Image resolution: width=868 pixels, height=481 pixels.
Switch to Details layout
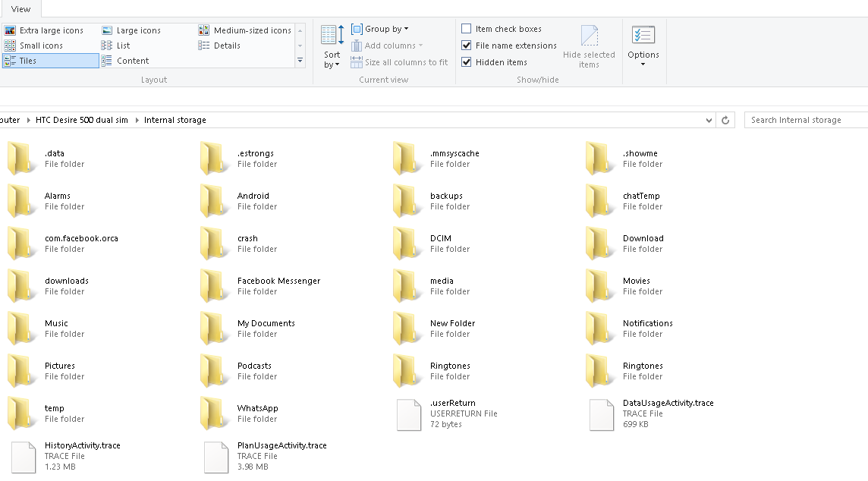point(219,46)
